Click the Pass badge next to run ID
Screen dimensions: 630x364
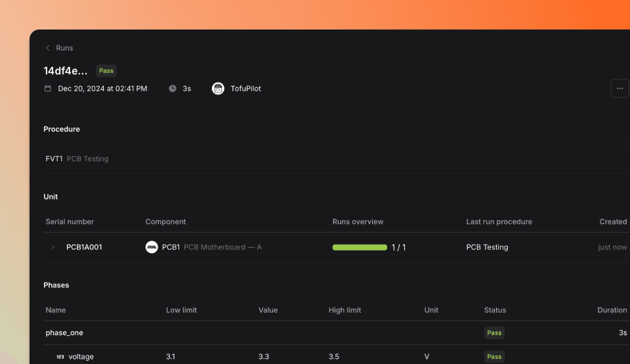tap(106, 71)
